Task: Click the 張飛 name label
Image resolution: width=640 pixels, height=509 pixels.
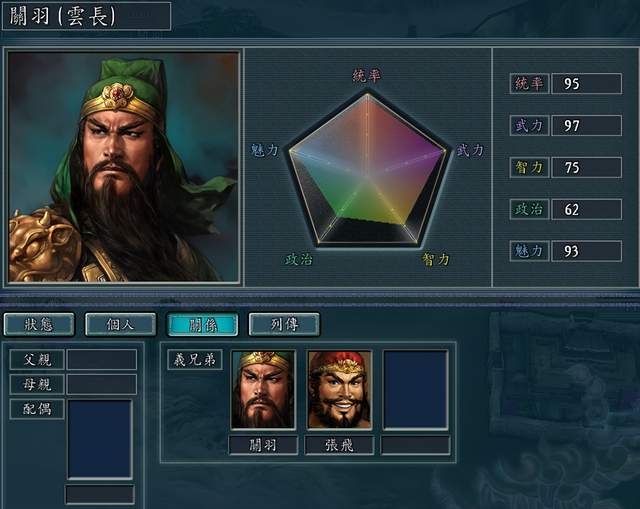Action: pyautogui.click(x=339, y=445)
